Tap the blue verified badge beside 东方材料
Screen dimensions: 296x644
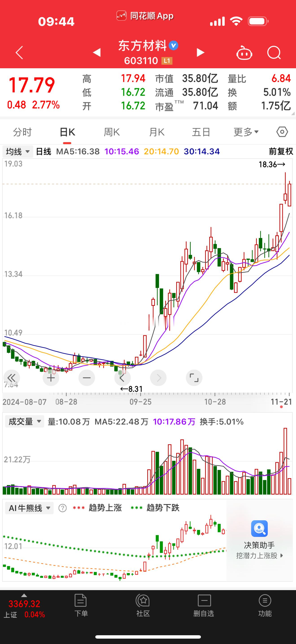coord(174,46)
